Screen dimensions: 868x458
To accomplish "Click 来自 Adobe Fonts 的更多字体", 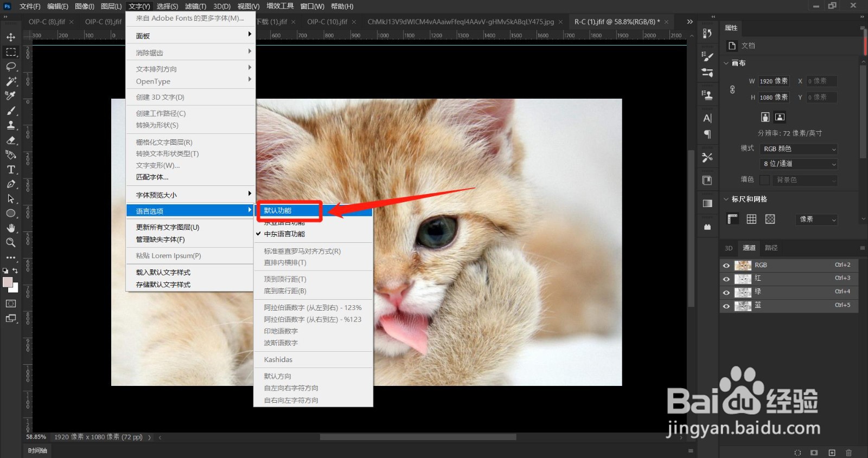I will tap(190, 18).
